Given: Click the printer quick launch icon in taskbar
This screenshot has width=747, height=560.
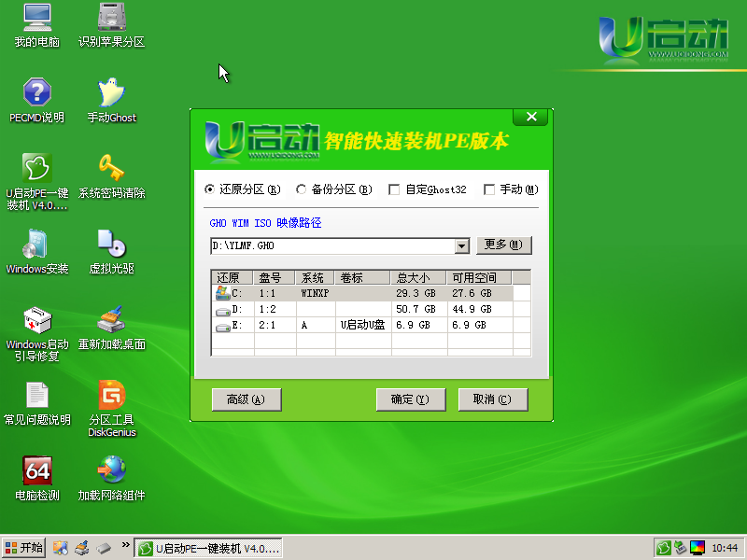Looking at the screenshot, I should click(82, 548).
